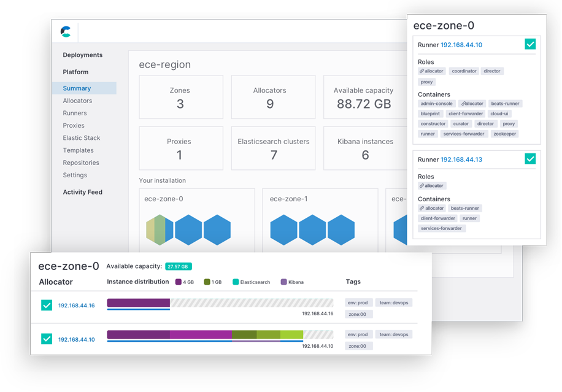This screenshot has height=392, width=562.
Task: Click the Elasticsearch clusters summary card
Action: click(273, 148)
